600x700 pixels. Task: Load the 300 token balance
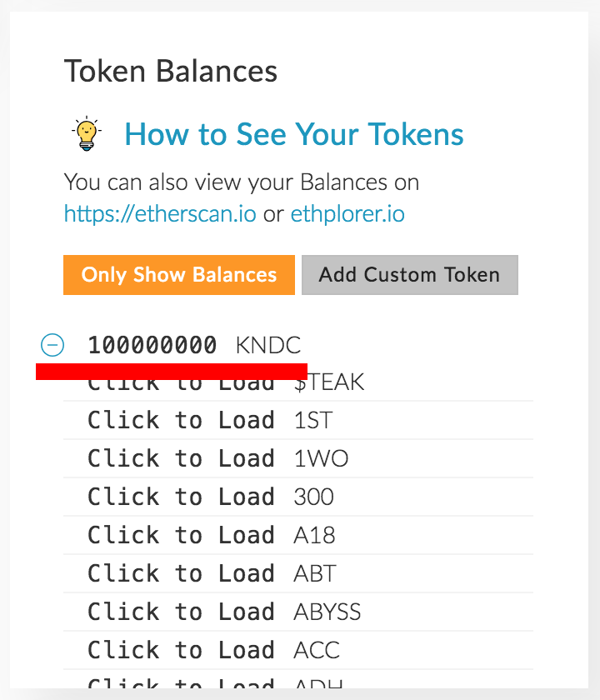[x=181, y=497]
